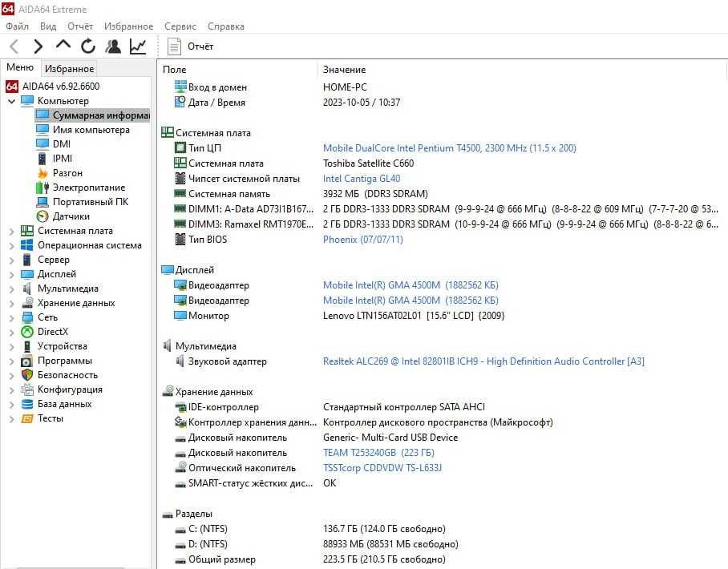728x569 pixels.
Task: Select the C: (NTFS) partition row
Action: click(x=443, y=529)
